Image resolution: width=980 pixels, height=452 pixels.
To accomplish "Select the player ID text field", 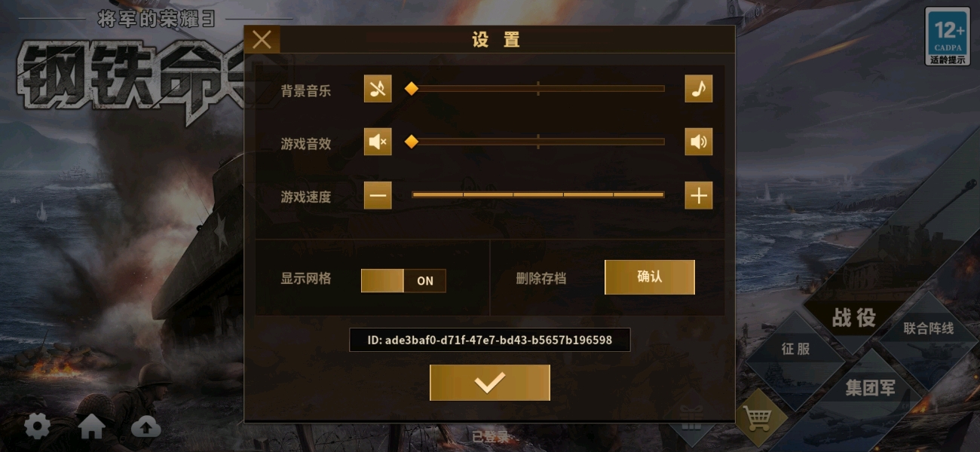I will (x=490, y=340).
